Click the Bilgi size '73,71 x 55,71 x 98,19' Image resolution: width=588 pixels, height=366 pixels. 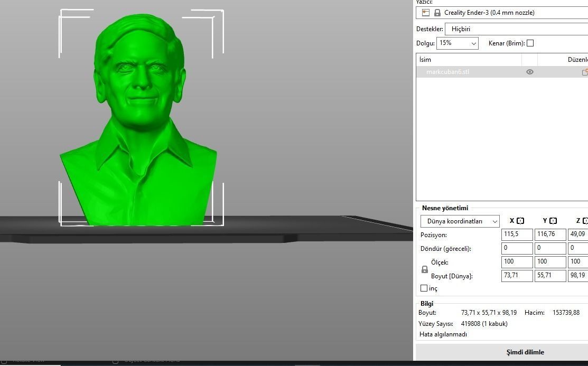[x=489, y=312]
